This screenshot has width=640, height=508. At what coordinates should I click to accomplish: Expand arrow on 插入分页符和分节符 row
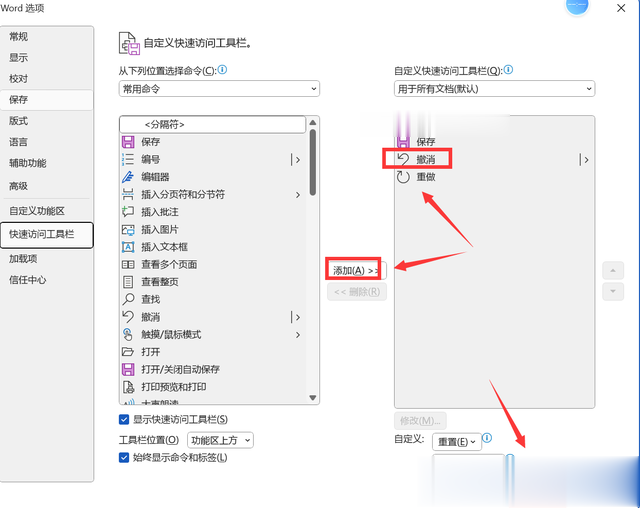pyautogui.click(x=298, y=195)
